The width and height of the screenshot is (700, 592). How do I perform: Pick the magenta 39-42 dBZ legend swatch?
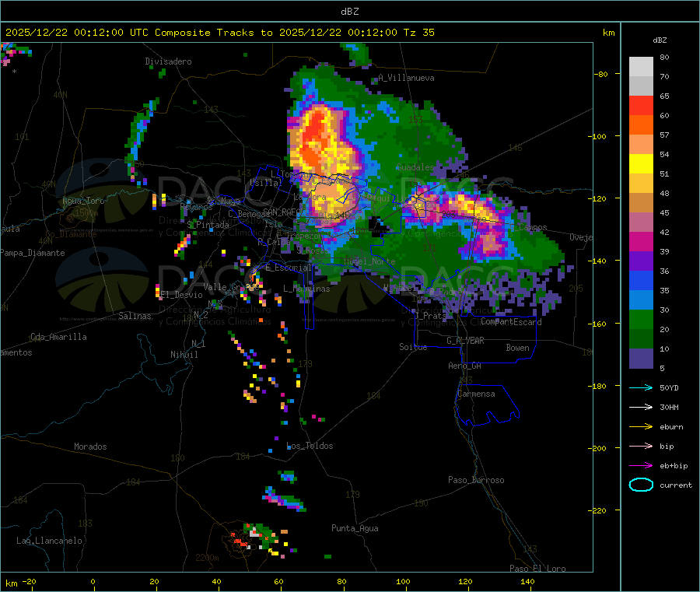click(641, 242)
